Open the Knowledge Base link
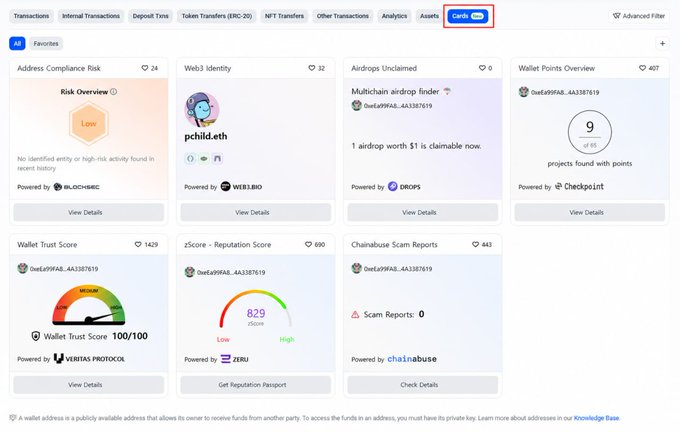The width and height of the screenshot is (680, 432). [x=596, y=418]
